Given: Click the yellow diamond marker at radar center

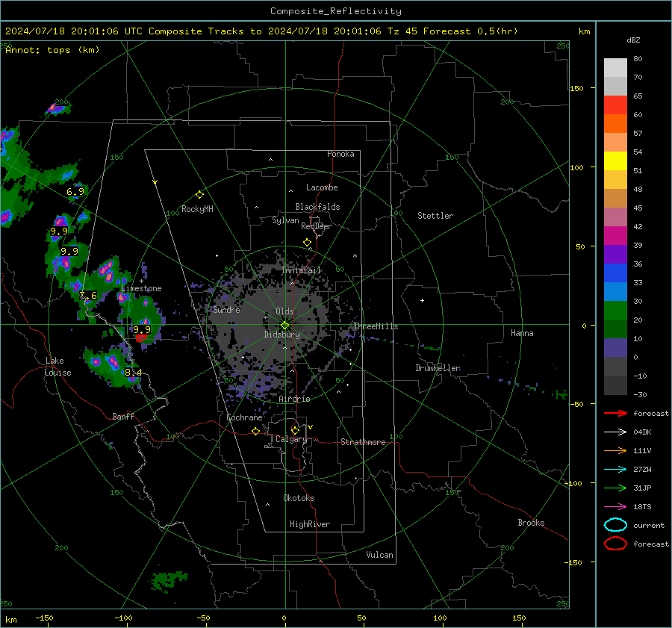Looking at the screenshot, I should point(284,326).
